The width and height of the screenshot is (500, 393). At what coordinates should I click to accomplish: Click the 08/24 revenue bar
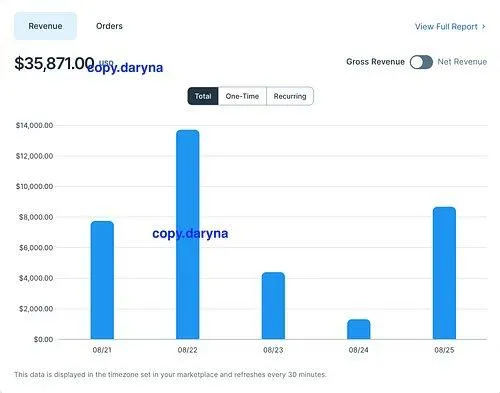pyautogui.click(x=359, y=329)
